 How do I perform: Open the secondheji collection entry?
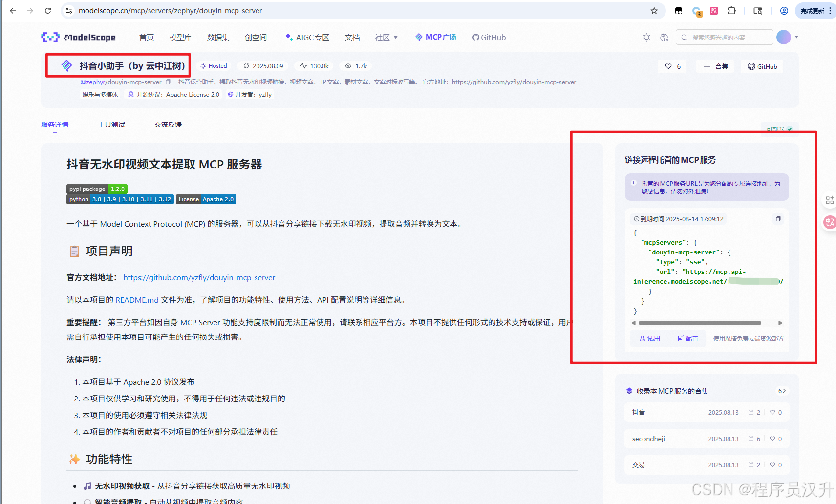point(707,439)
